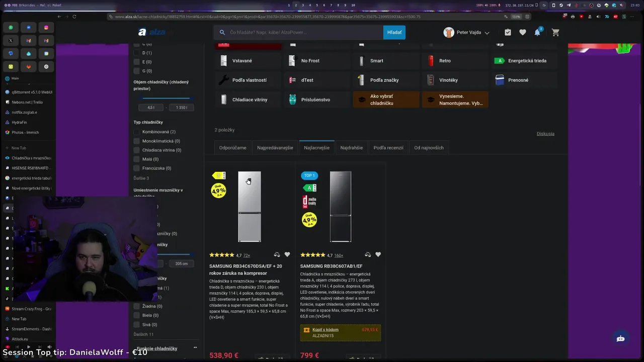
Task: Open pinned GitLab tab in sidebar
Action: [29, 66]
